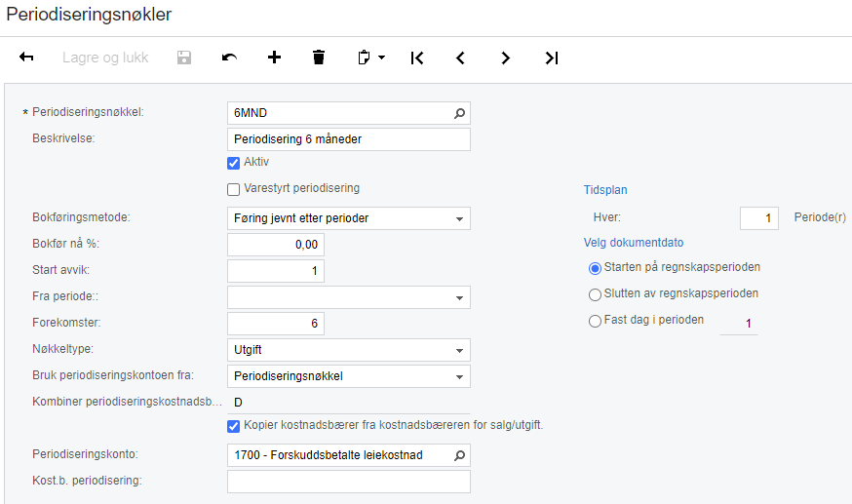
Task: Click the undo arrow icon
Action: coord(229,57)
